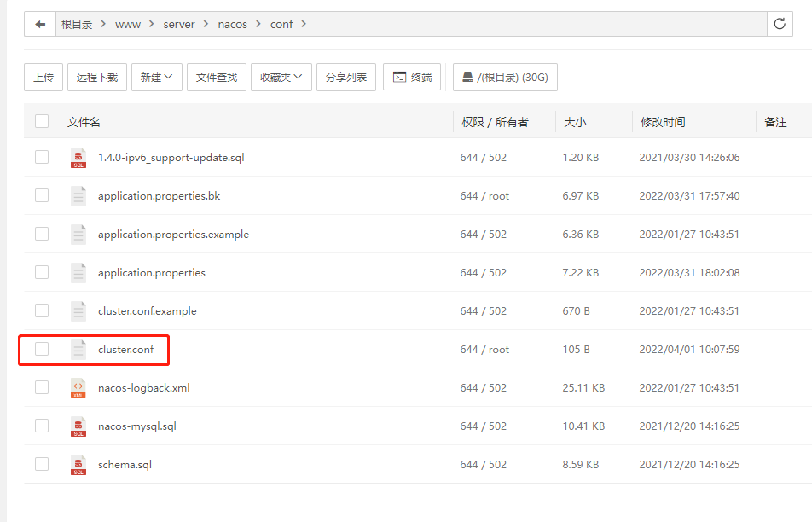The height and width of the screenshot is (522, 812).
Task: Click chevron after 根目录 in breadcrumb
Action: [103, 24]
